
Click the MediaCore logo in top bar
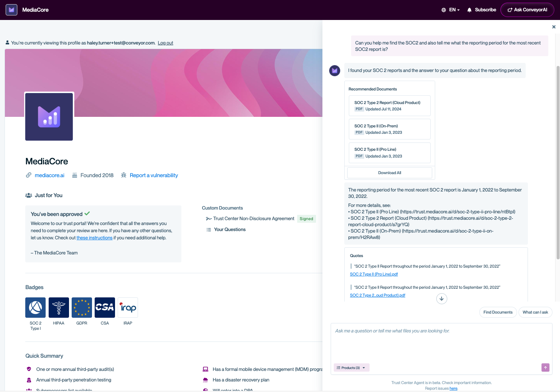pyautogui.click(x=11, y=10)
